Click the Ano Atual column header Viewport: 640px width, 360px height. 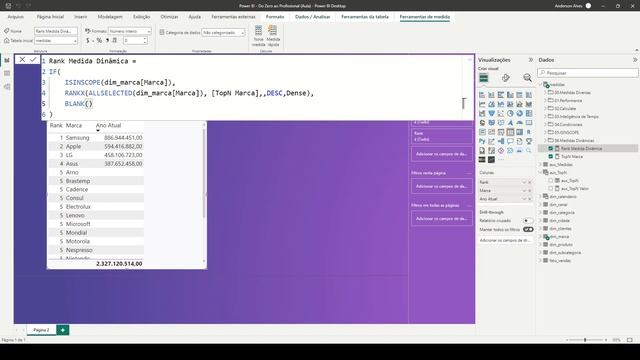coord(109,125)
